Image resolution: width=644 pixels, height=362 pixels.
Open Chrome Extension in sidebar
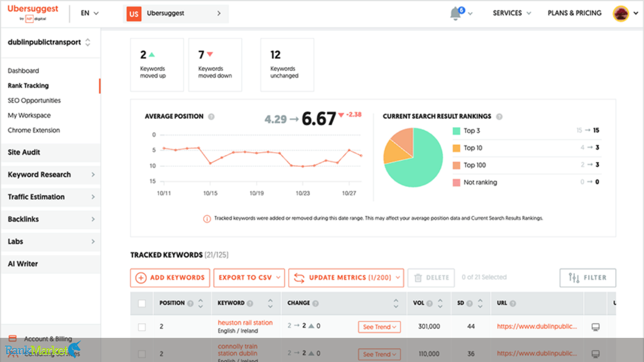point(34,130)
